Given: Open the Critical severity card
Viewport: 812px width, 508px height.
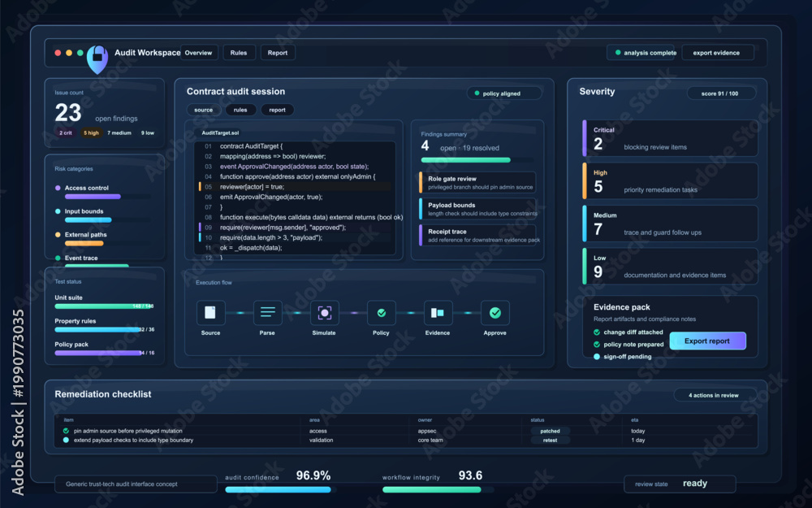Looking at the screenshot, I should [670, 138].
